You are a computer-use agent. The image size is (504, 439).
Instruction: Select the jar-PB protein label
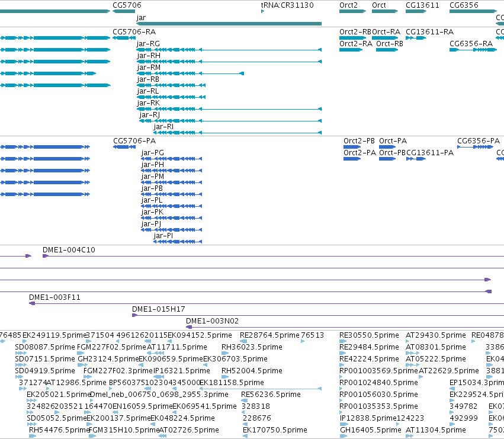152,188
